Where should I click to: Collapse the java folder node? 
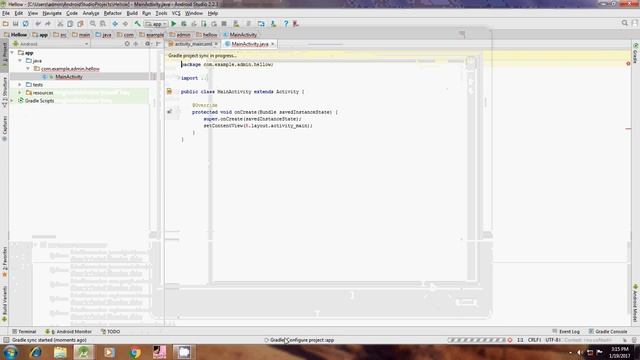click(x=20, y=60)
